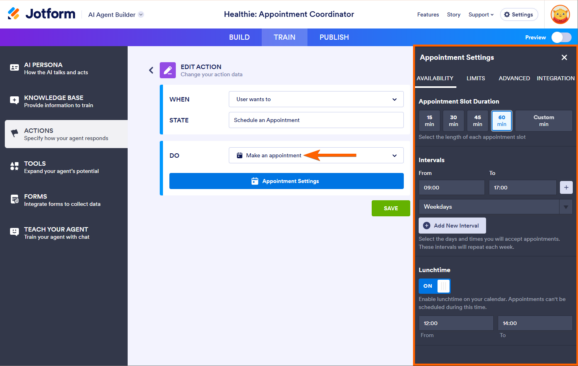Open the user avatar at top right
The width and height of the screenshot is (578, 366).
tap(560, 14)
